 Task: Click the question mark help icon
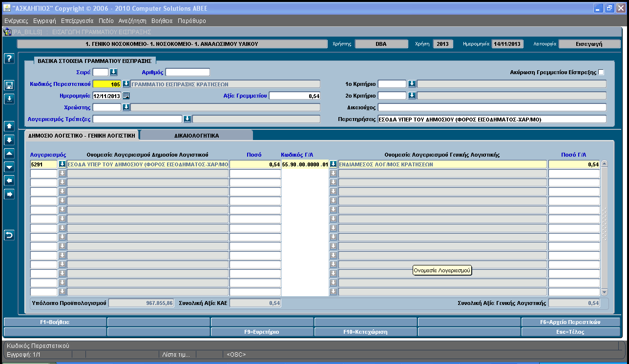click(9, 59)
